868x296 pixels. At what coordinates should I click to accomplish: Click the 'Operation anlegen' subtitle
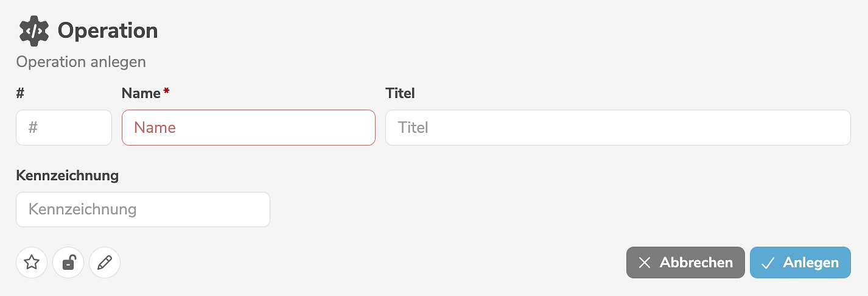pyautogui.click(x=81, y=62)
